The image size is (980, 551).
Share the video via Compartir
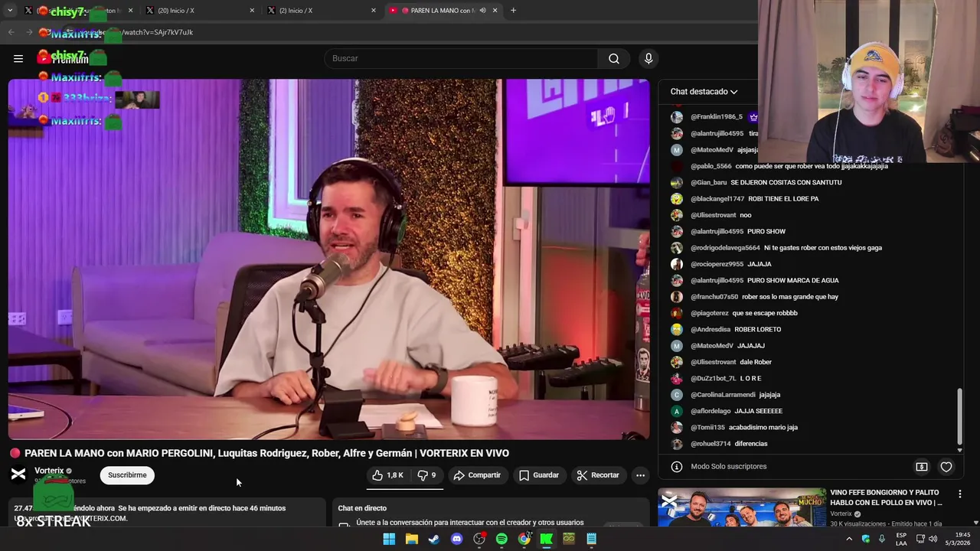[477, 475]
